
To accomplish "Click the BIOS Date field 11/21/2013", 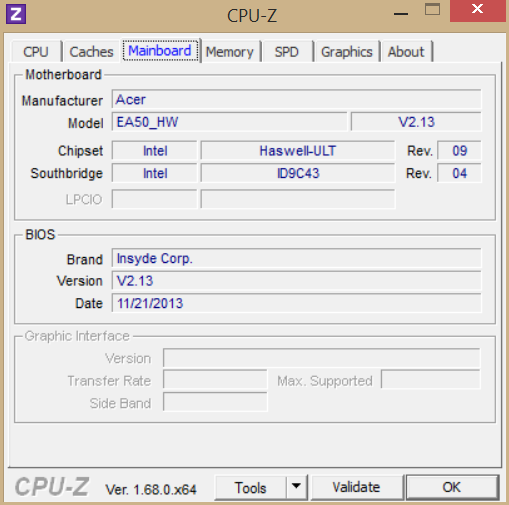I will [296, 303].
